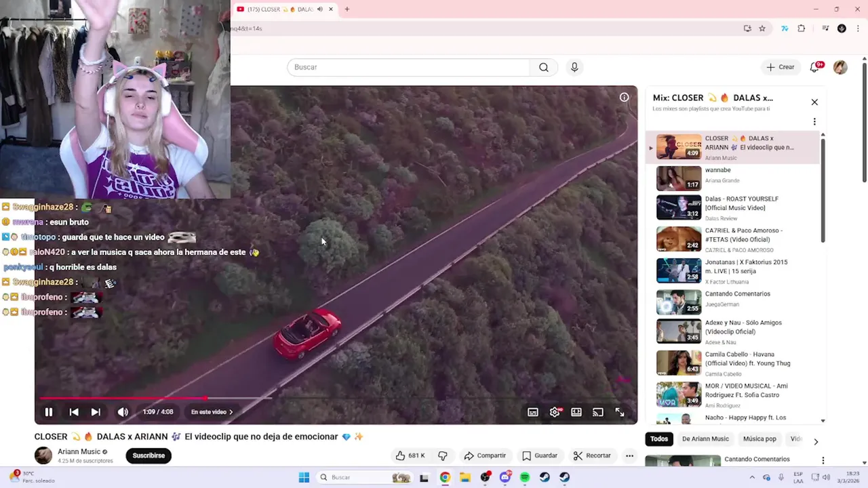Open the Crear menu
This screenshot has height=488, width=868.
coord(781,67)
